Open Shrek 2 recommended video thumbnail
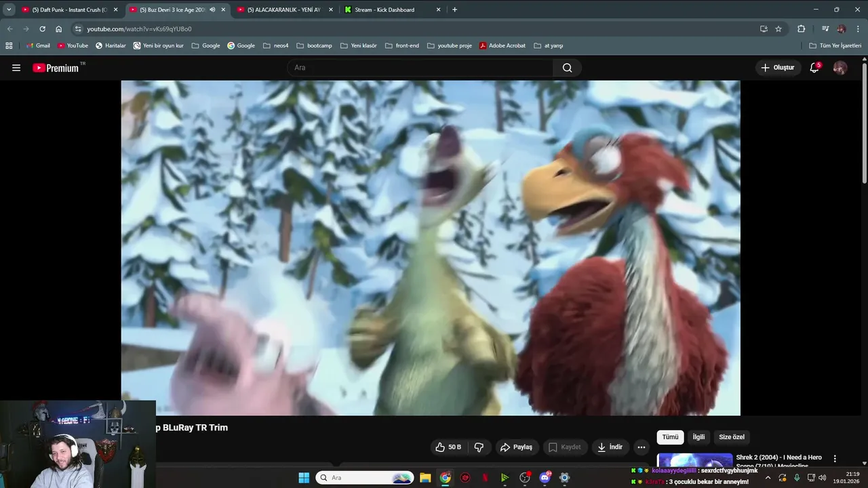The image size is (868, 488). [x=695, y=460]
